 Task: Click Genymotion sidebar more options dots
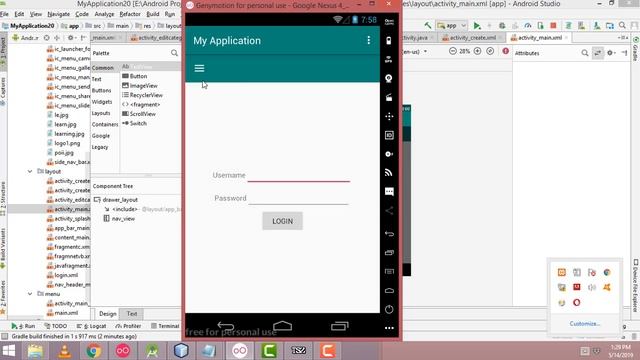click(389, 328)
